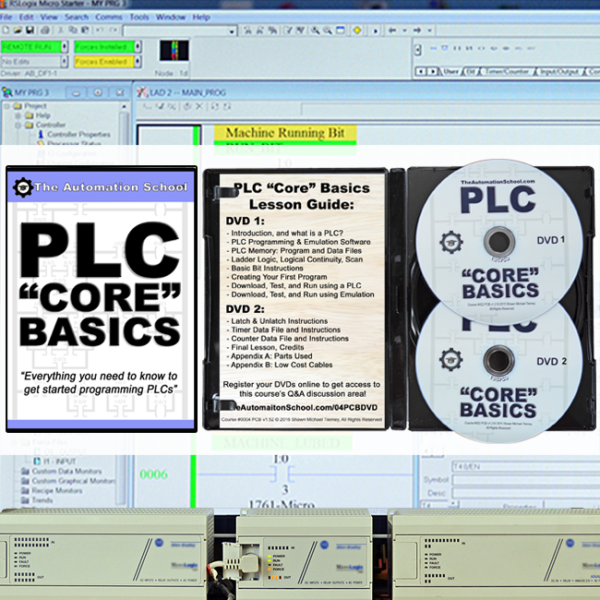Click the Zoom Out magnifier icon
Screen dimensions: 600x600
pos(328,30)
